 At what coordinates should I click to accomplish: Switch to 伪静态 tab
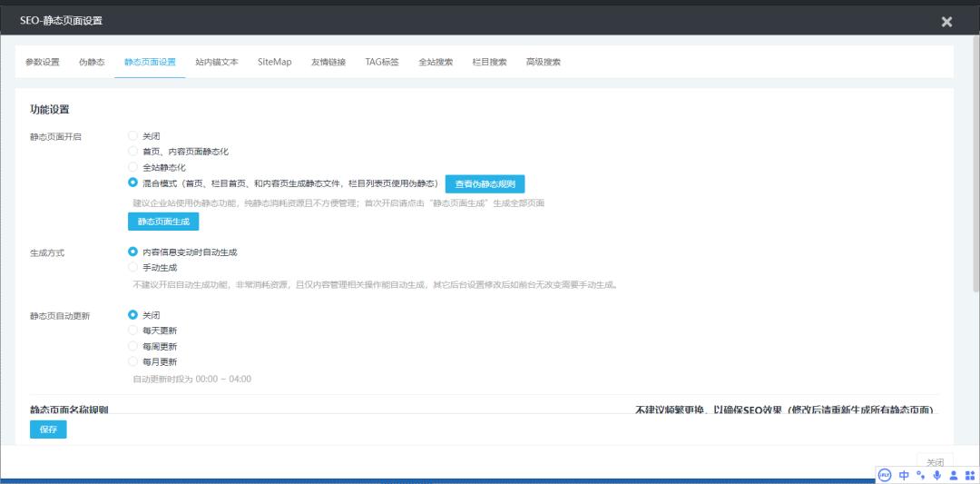(92, 62)
